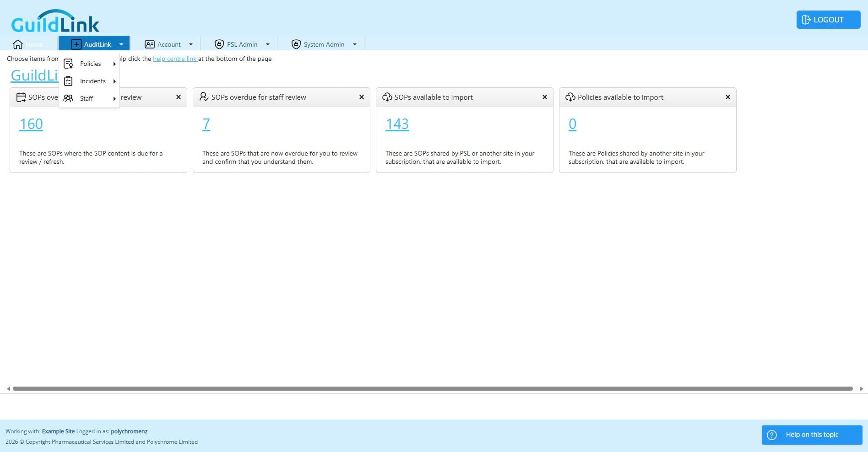Click the PSL Admin shield icon
Screen dimensions: 868x452
219,44
